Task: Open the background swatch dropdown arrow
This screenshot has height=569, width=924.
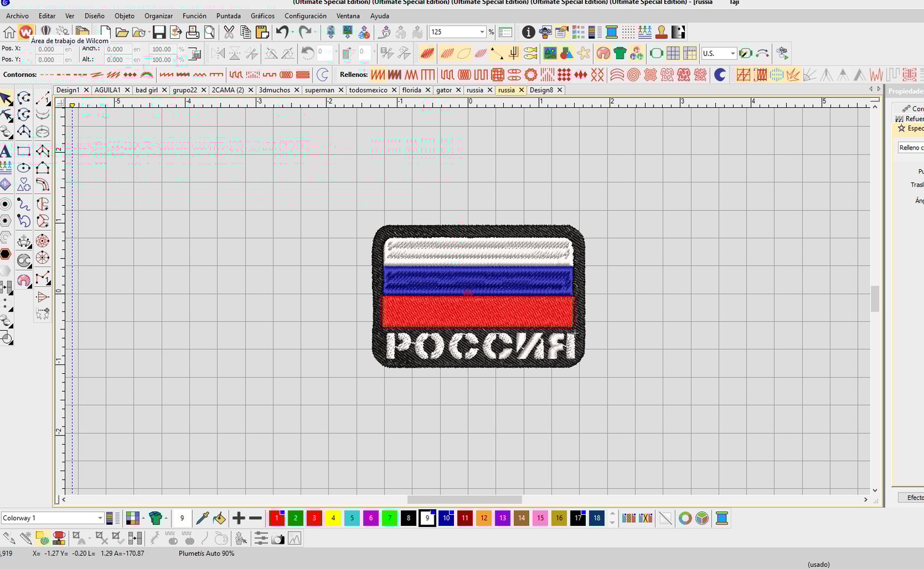Action: (x=143, y=519)
